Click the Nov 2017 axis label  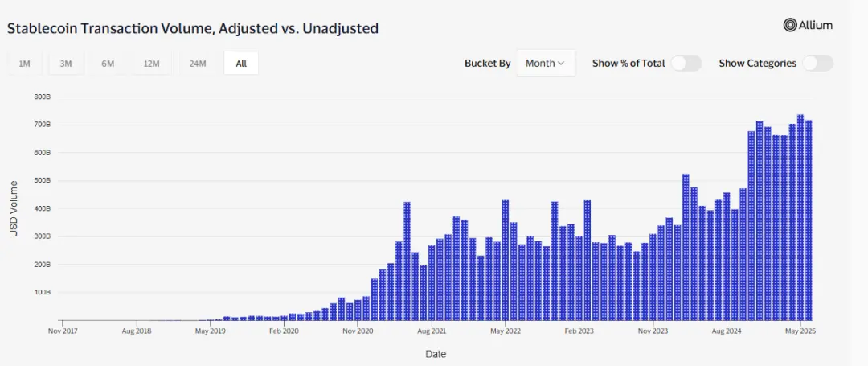click(x=63, y=331)
